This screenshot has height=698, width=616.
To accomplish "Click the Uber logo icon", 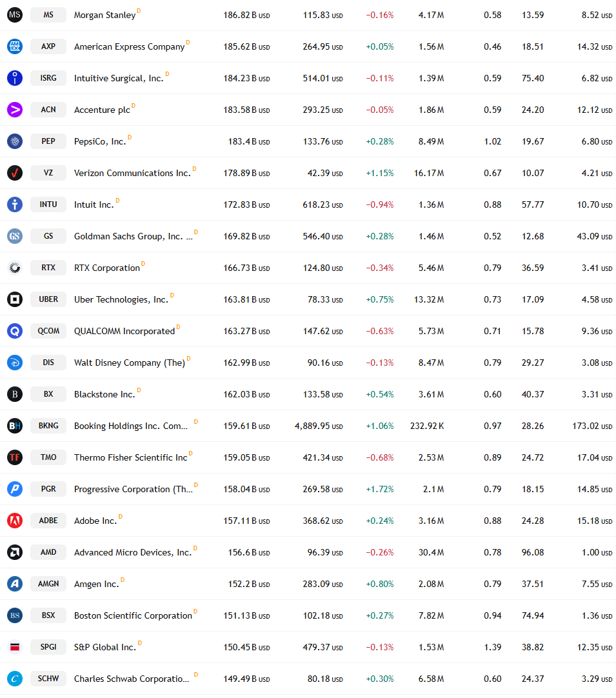I will (x=15, y=299).
